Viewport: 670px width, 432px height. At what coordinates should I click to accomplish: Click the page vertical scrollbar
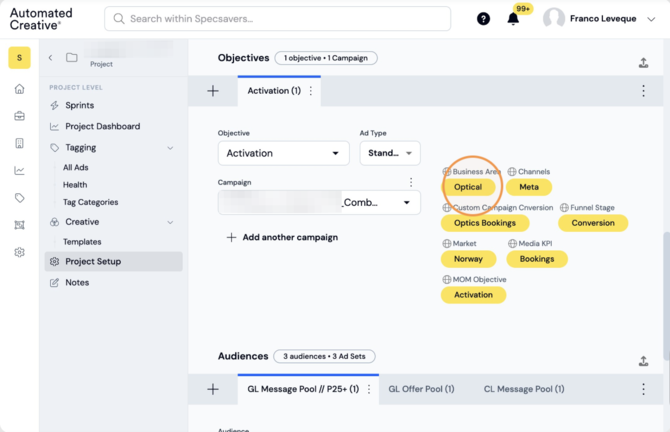[667, 296]
